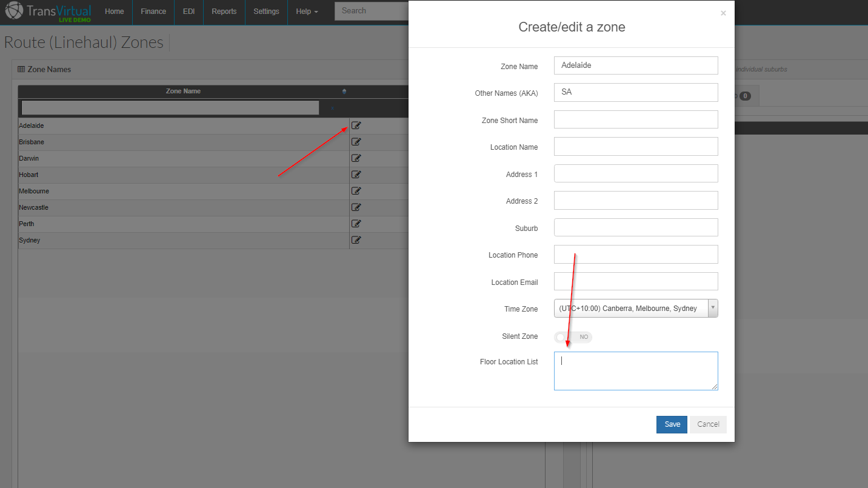Click the Zone Name column header

(x=184, y=92)
